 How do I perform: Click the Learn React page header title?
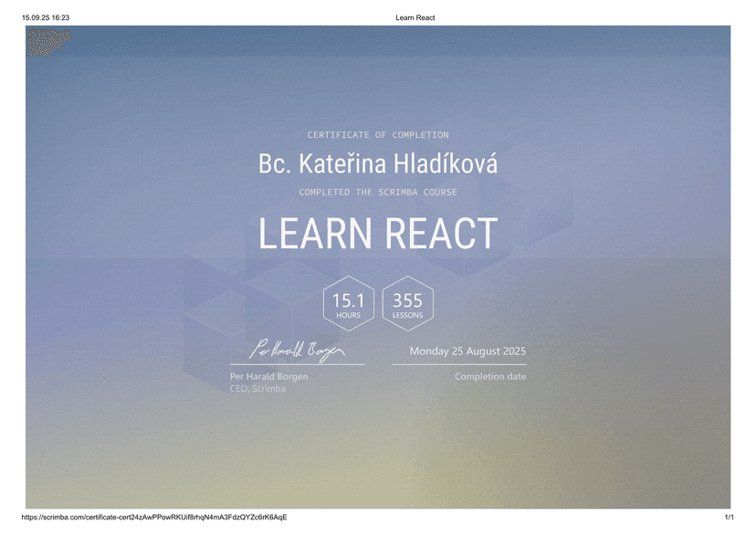click(x=415, y=16)
